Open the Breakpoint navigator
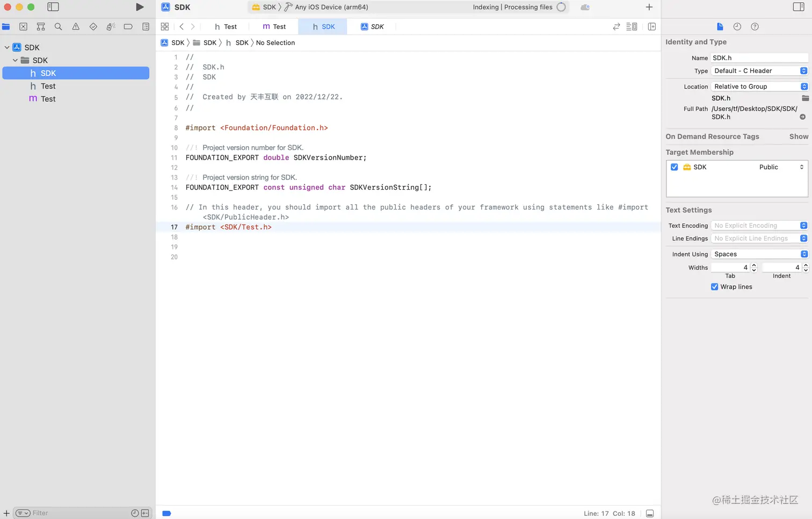This screenshot has height=519, width=812. click(x=128, y=26)
